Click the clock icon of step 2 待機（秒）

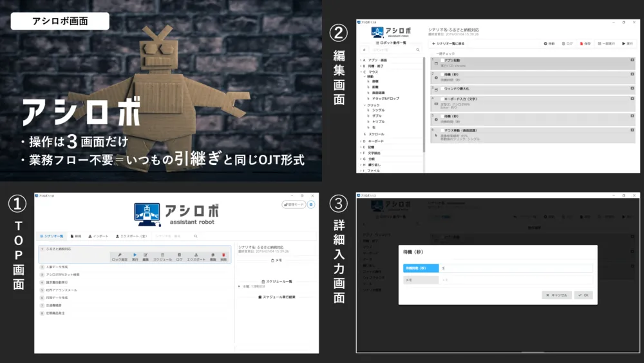click(x=436, y=78)
